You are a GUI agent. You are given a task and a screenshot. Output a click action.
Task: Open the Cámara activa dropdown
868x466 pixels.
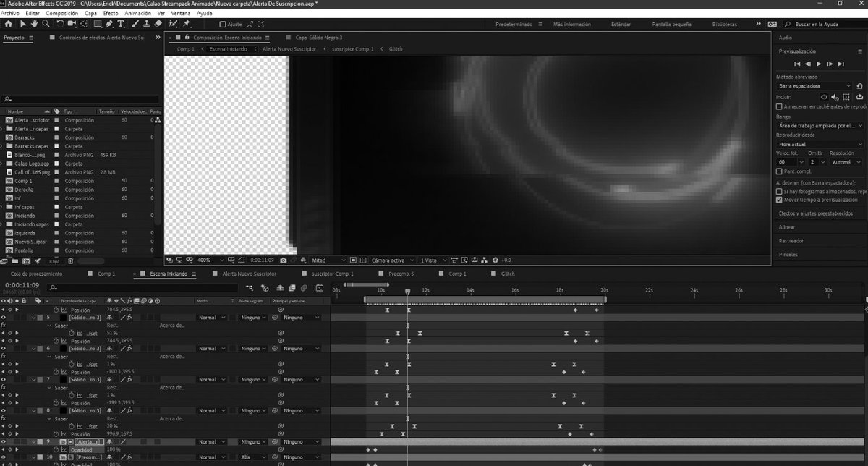392,259
